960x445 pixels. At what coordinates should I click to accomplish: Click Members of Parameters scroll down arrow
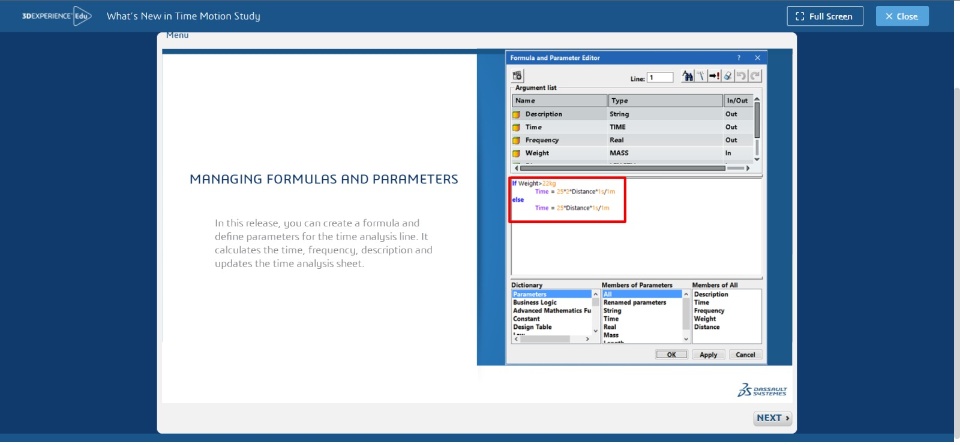tap(686, 339)
